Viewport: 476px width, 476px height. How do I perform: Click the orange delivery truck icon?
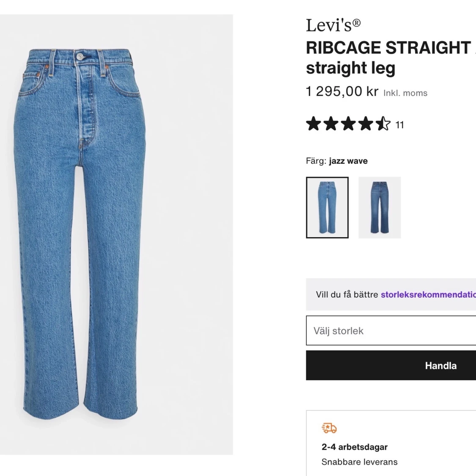[x=330, y=428]
